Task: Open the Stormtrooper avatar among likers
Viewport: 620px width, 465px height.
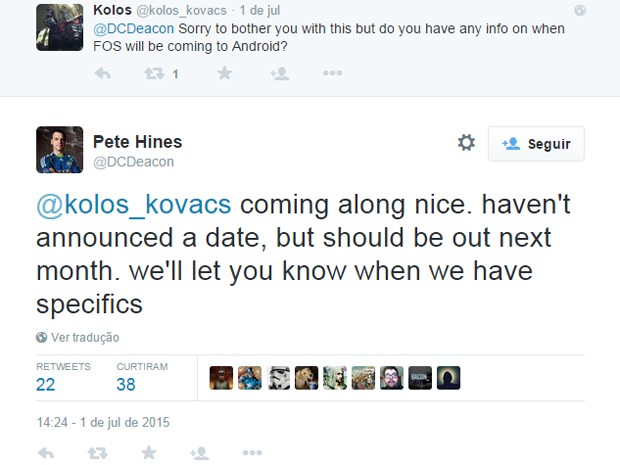Action: pos(278,378)
